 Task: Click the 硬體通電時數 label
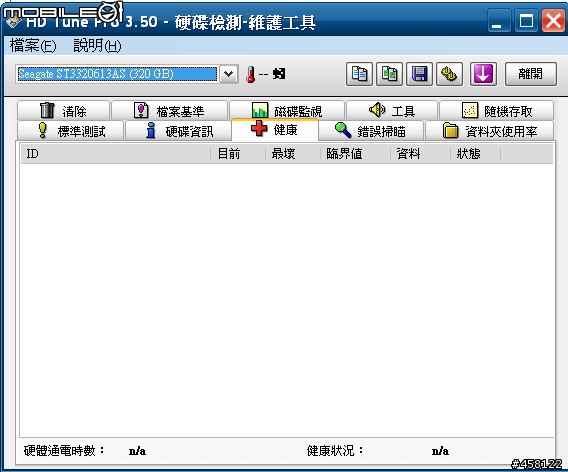[x=64, y=451]
